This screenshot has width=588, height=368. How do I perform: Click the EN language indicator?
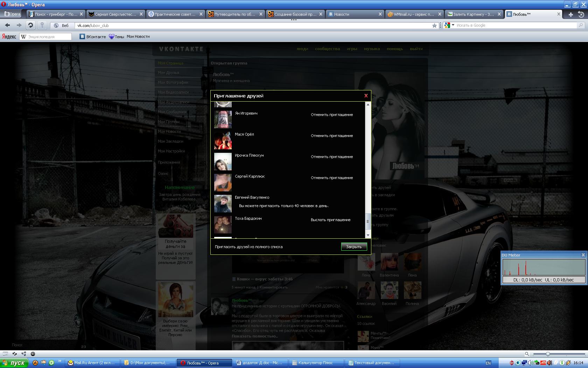[488, 363]
